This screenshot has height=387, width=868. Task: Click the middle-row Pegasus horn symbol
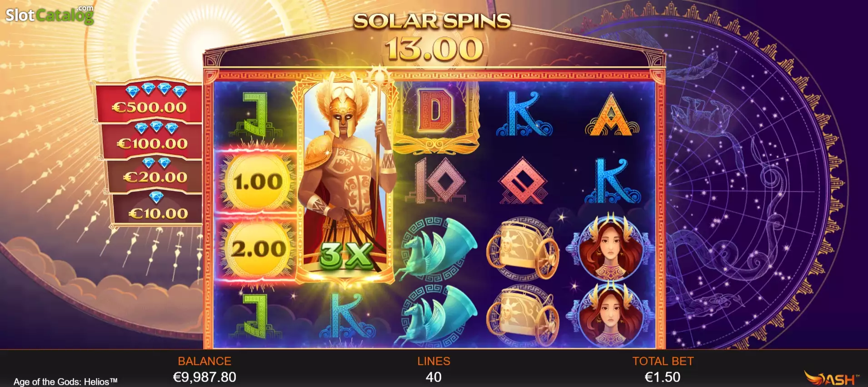click(436, 248)
